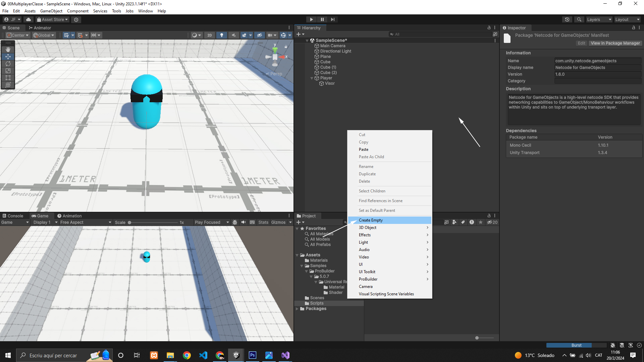
Task: Toggle Stats overlay in Game view
Action: [263, 222]
